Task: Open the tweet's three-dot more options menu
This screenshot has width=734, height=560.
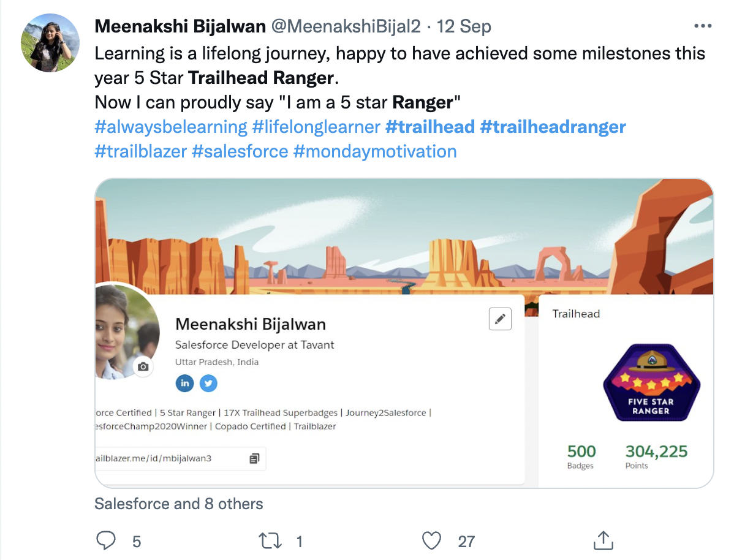Action: [703, 26]
